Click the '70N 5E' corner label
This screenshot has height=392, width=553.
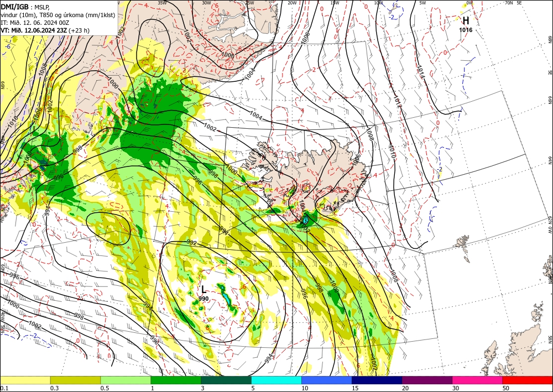513,3
